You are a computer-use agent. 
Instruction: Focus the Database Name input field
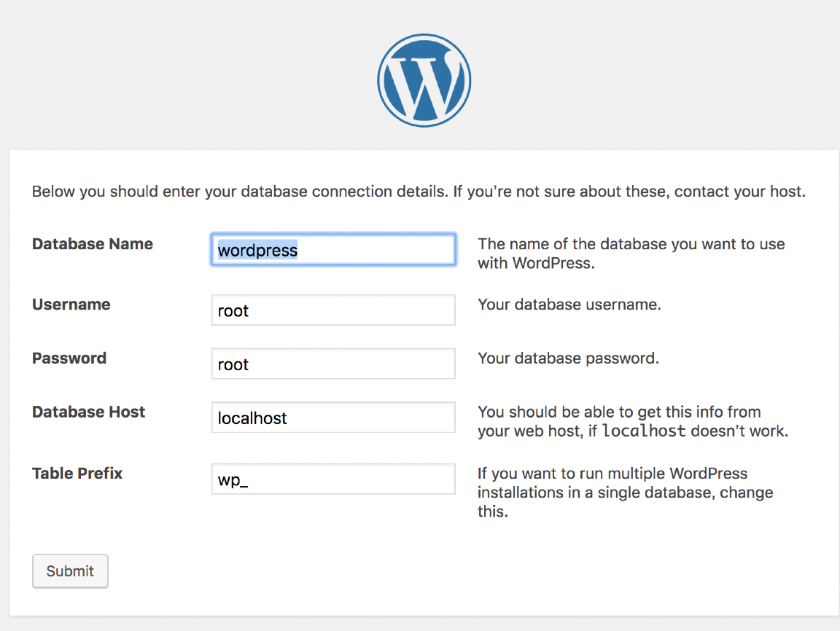point(333,250)
